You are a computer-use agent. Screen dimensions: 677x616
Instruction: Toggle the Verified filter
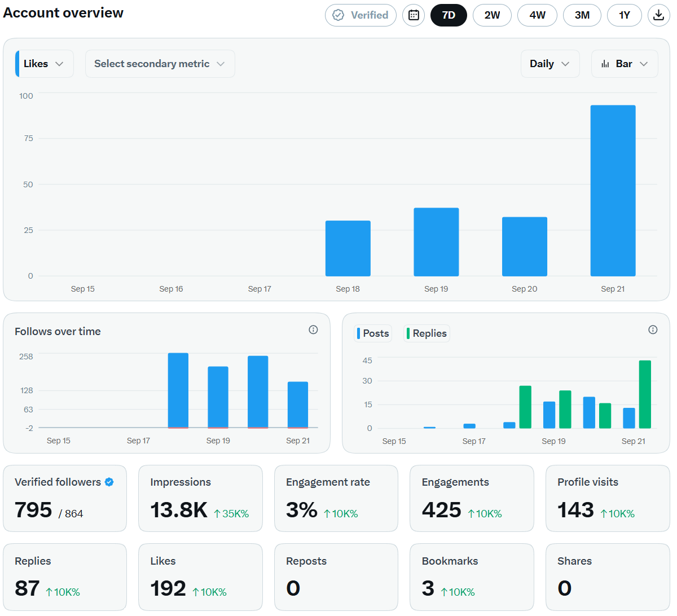[x=361, y=15]
